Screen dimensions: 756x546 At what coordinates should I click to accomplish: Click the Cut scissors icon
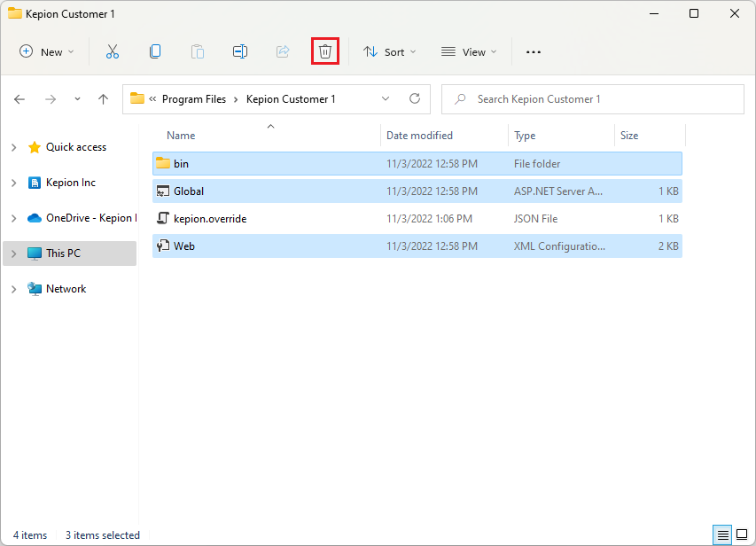coord(113,51)
